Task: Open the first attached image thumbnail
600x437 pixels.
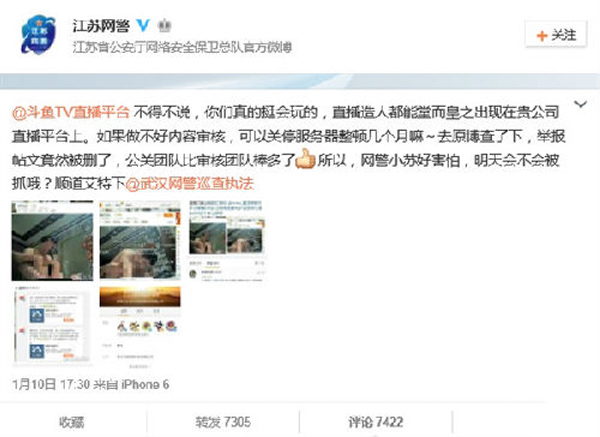Action: (52, 241)
